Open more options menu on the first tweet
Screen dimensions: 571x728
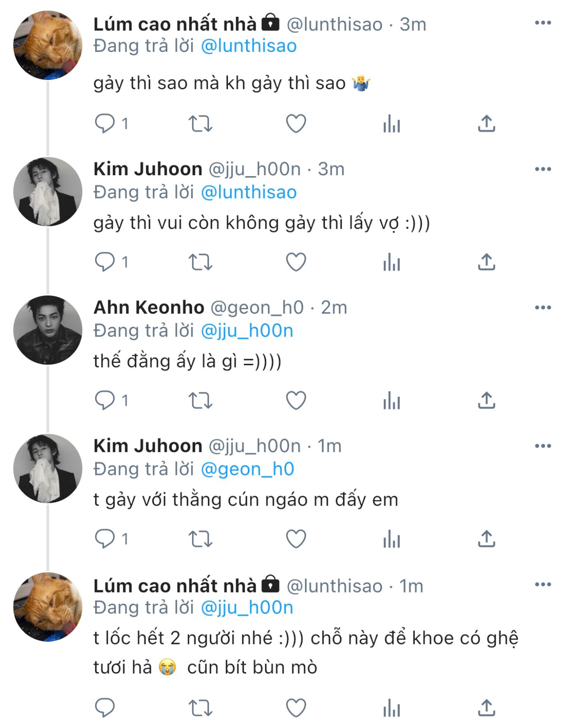(x=543, y=23)
